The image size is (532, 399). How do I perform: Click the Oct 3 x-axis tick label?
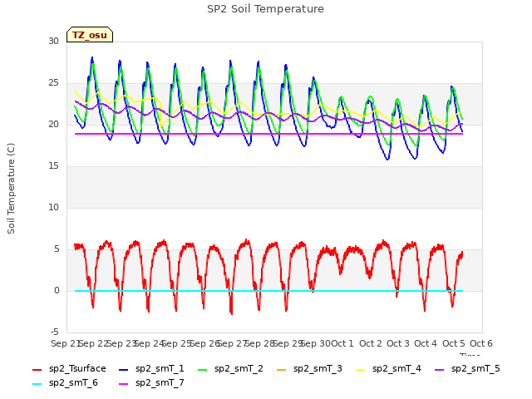(x=398, y=343)
